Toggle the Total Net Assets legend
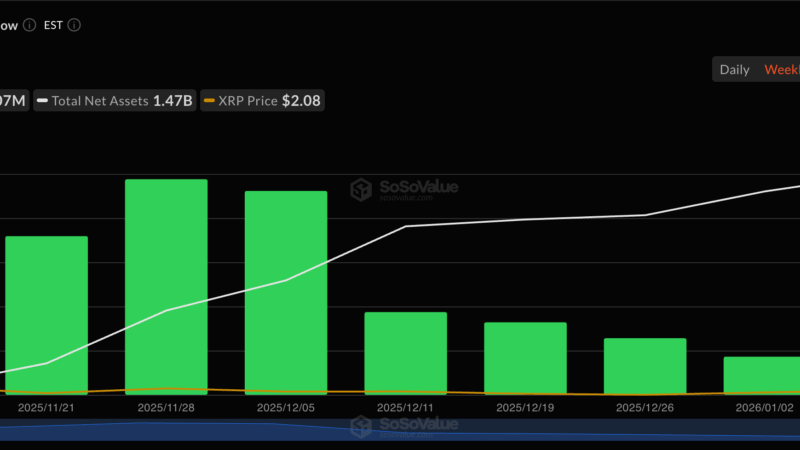The image size is (800, 450). [x=115, y=101]
